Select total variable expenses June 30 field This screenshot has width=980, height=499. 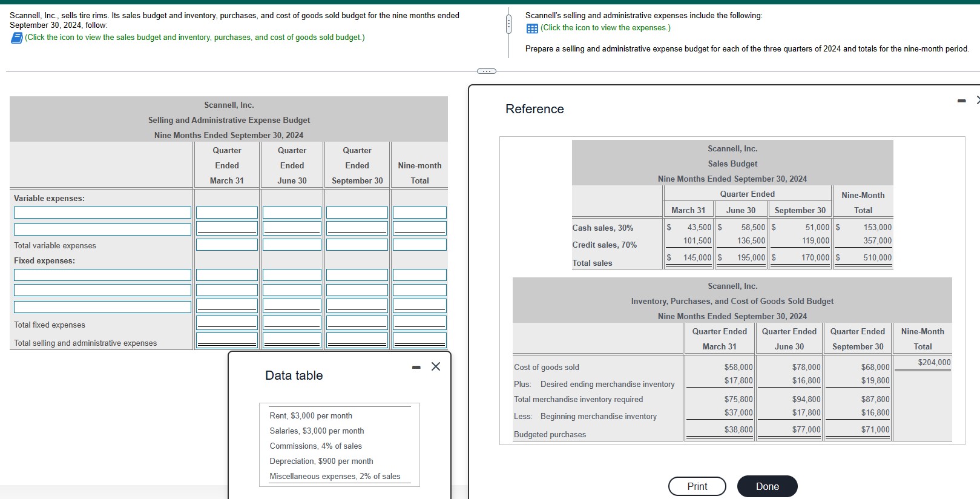(292, 245)
